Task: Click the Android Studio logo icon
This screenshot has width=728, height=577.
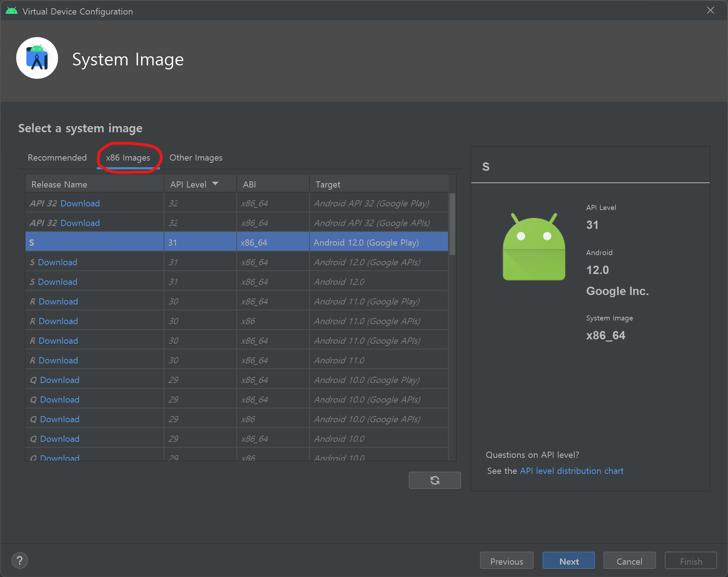Action: click(37, 58)
